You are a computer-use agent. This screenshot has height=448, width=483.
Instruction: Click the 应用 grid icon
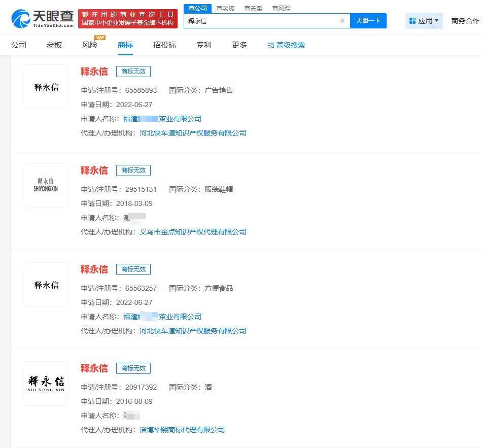[412, 21]
